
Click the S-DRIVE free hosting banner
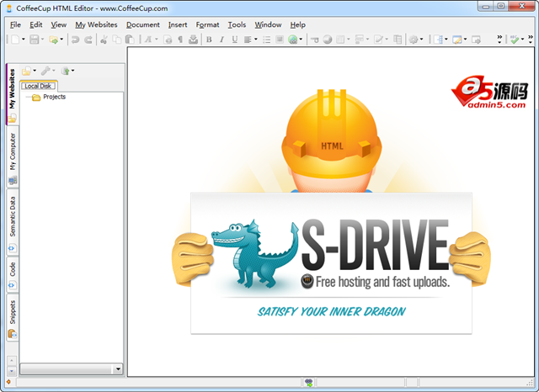[x=331, y=263]
